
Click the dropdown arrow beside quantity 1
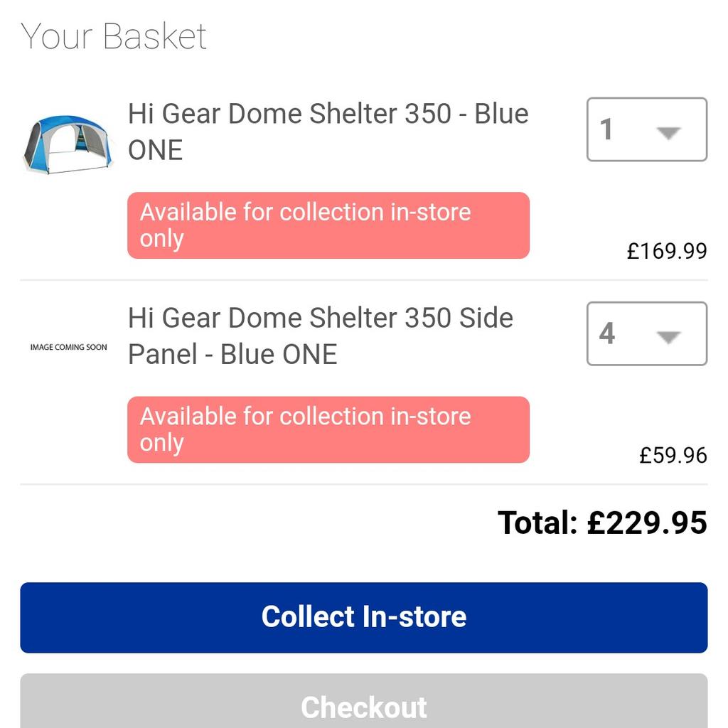(668, 133)
